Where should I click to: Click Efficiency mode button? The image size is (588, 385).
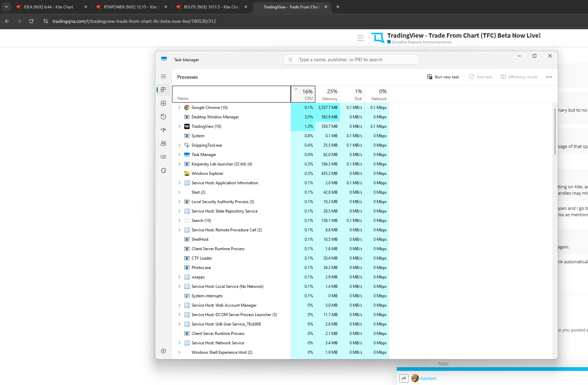pos(519,77)
